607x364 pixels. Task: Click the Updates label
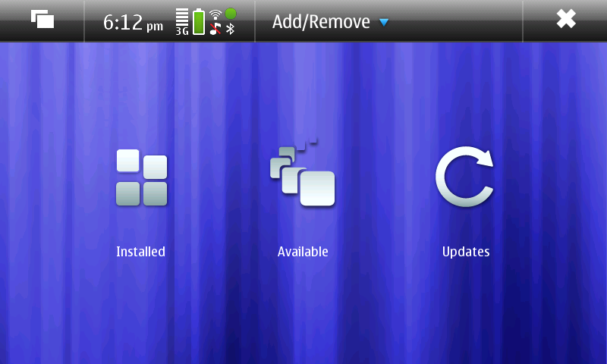point(466,253)
